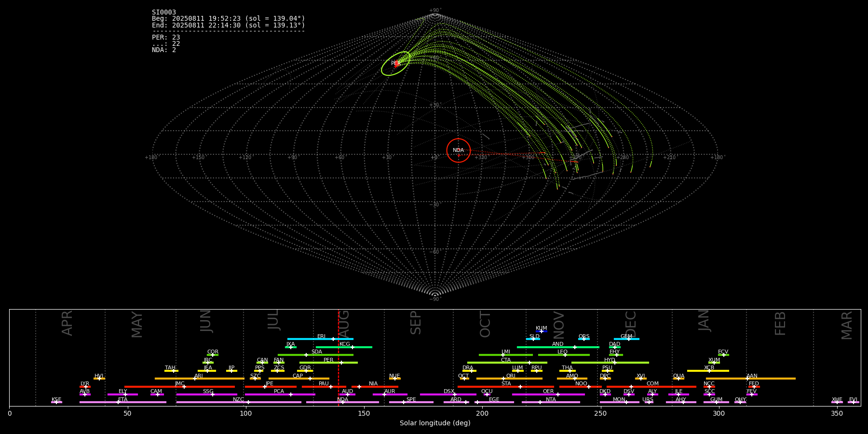Image resolution: width=868 pixels, height=434 pixels.
Task: Click the CTA shower bar
Action: (x=507, y=363)
